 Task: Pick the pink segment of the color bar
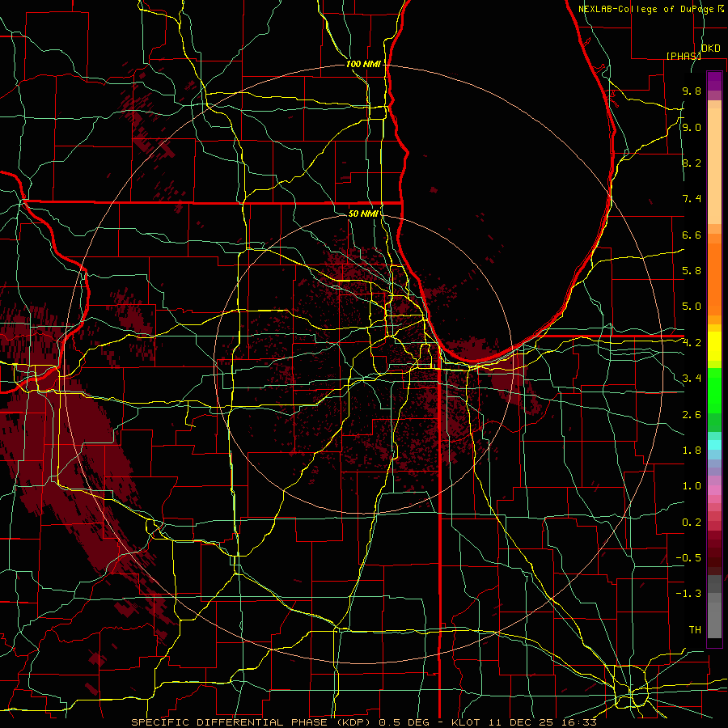714,489
